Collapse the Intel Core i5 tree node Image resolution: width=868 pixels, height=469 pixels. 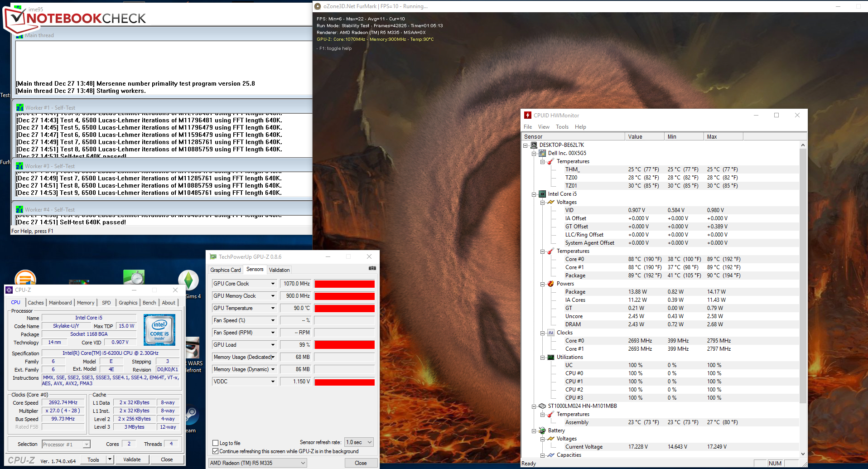(x=534, y=194)
